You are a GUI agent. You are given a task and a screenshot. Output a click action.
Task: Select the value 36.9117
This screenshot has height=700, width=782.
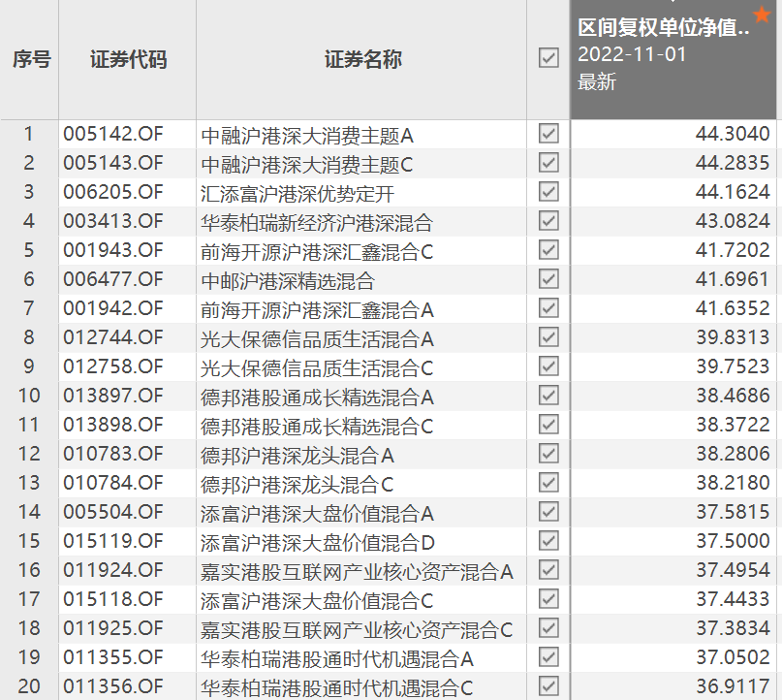tap(733, 686)
